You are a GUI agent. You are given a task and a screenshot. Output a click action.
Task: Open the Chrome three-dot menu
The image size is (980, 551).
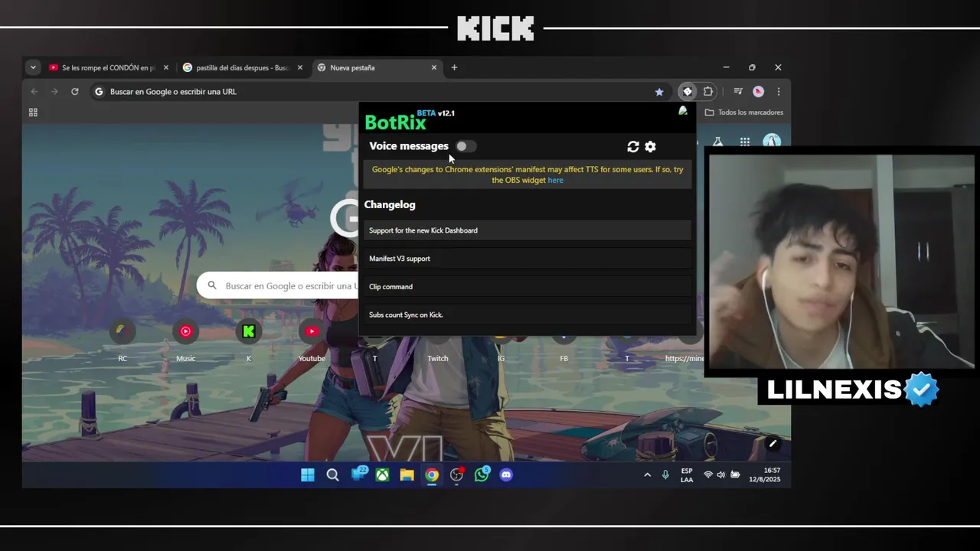click(779, 91)
